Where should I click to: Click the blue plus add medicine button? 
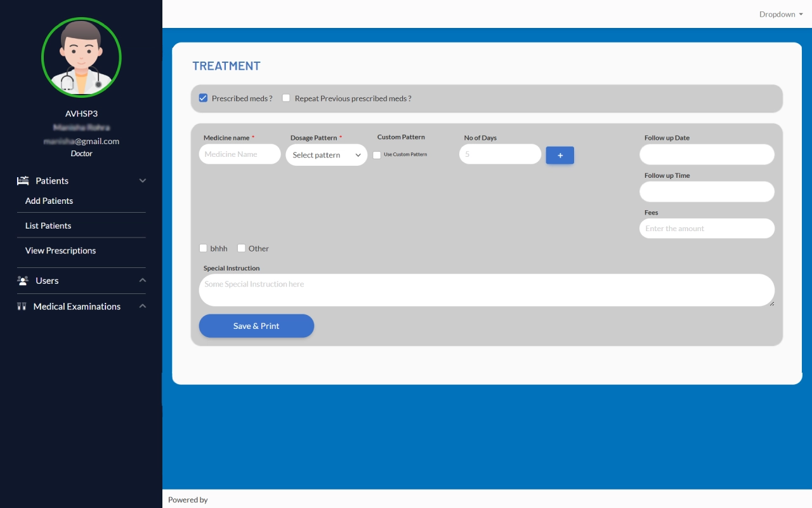pos(560,156)
